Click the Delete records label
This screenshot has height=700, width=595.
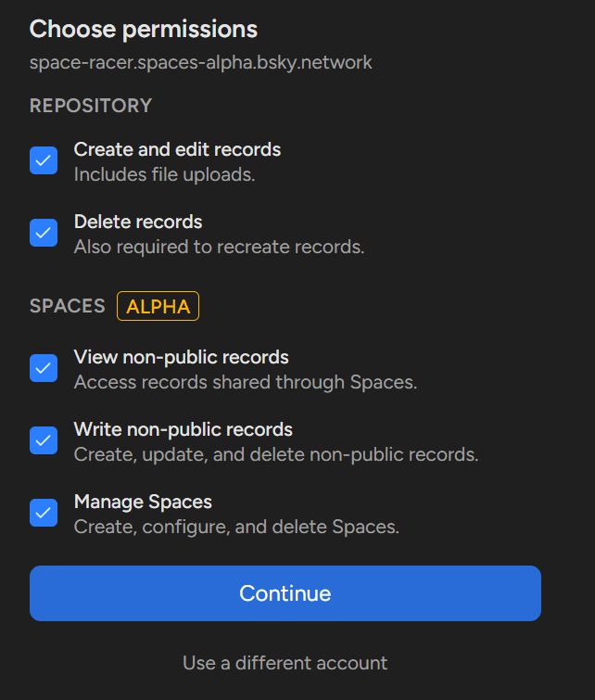coord(138,222)
